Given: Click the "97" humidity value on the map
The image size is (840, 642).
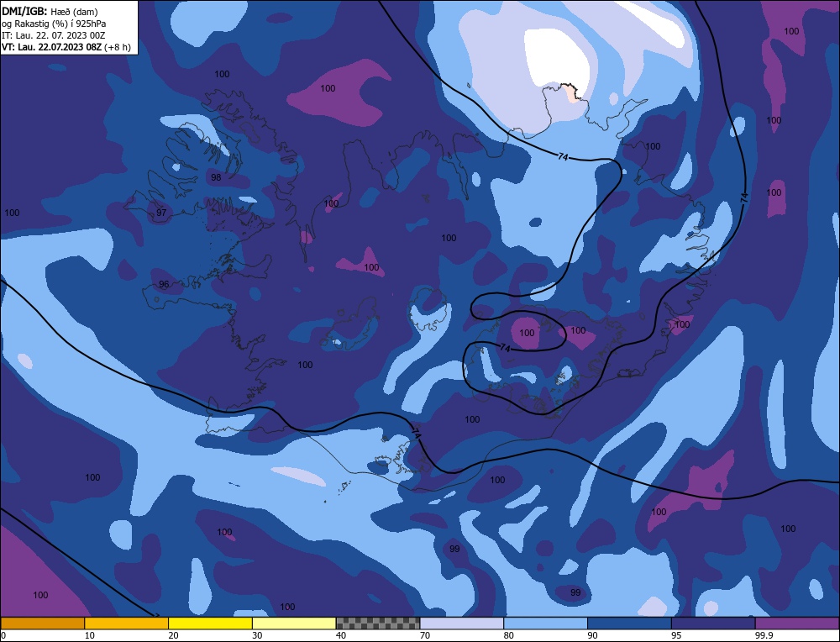Looking at the screenshot, I should click(x=161, y=213).
